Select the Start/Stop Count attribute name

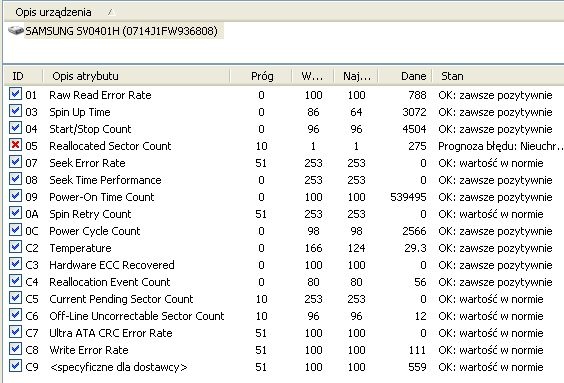[90, 129]
